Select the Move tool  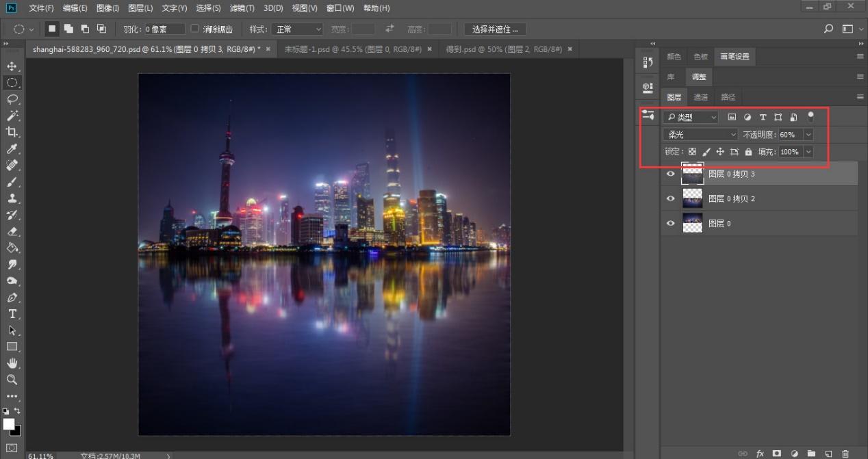pyautogui.click(x=12, y=66)
